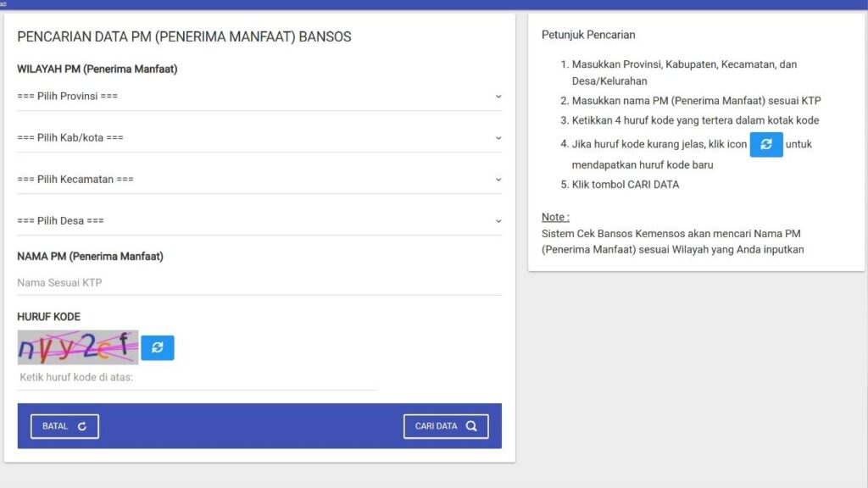Image resolution: width=868 pixels, height=488 pixels.
Task: Click the blue refresh captcha icon
Action: point(157,347)
